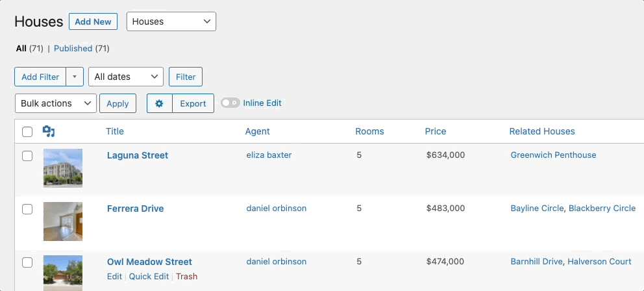The width and height of the screenshot is (644, 291).
Task: Click Quick Edit under Owl Meadow Street
Action: click(x=149, y=277)
